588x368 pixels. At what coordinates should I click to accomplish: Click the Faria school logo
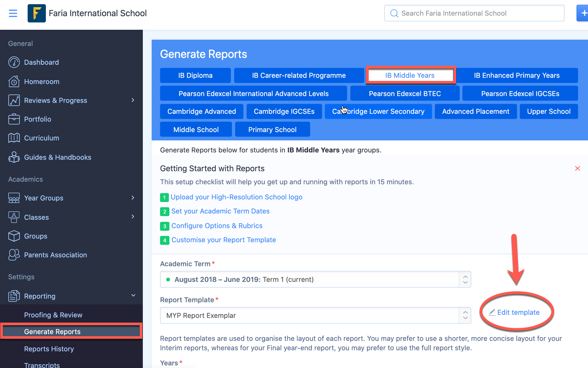click(x=37, y=13)
